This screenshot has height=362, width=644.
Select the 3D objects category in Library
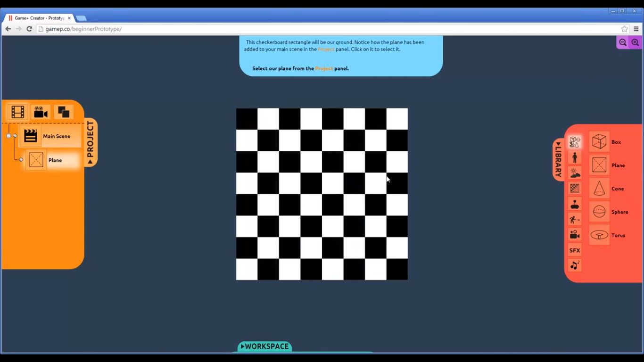(574, 142)
